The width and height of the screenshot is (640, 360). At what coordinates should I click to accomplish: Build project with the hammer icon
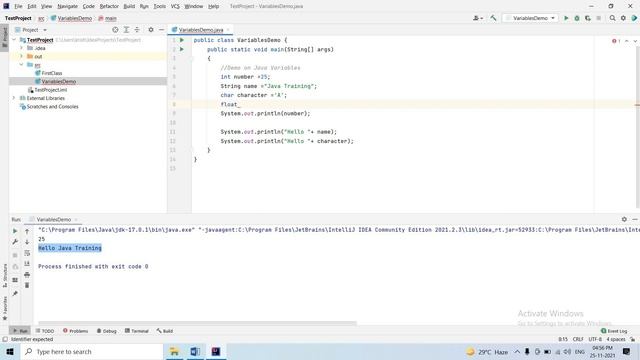click(x=493, y=18)
